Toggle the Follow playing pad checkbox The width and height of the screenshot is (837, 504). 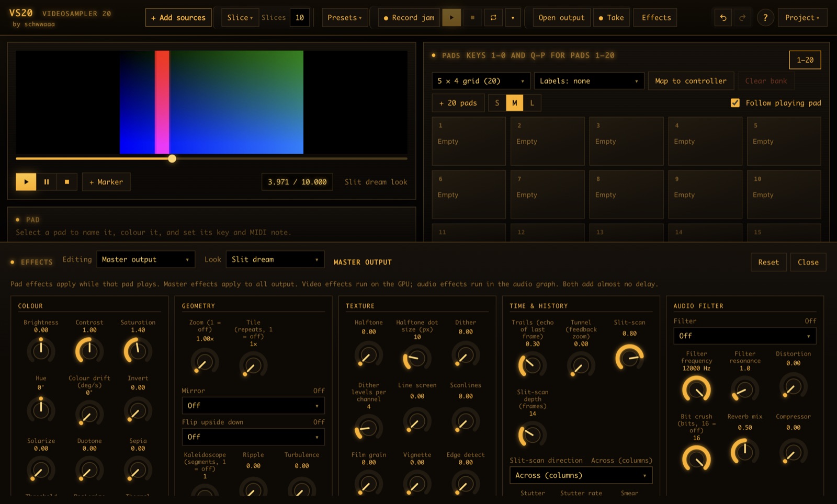735,103
